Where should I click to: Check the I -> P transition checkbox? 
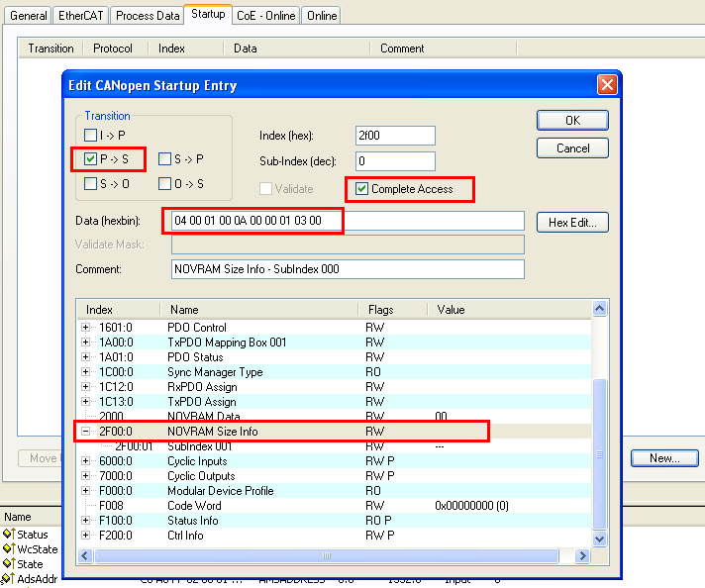pos(90,135)
